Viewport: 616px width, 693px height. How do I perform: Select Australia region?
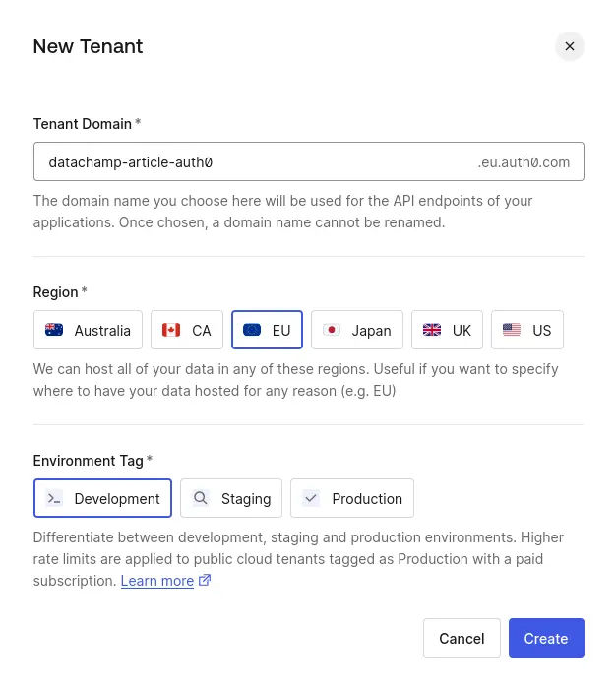(x=88, y=330)
